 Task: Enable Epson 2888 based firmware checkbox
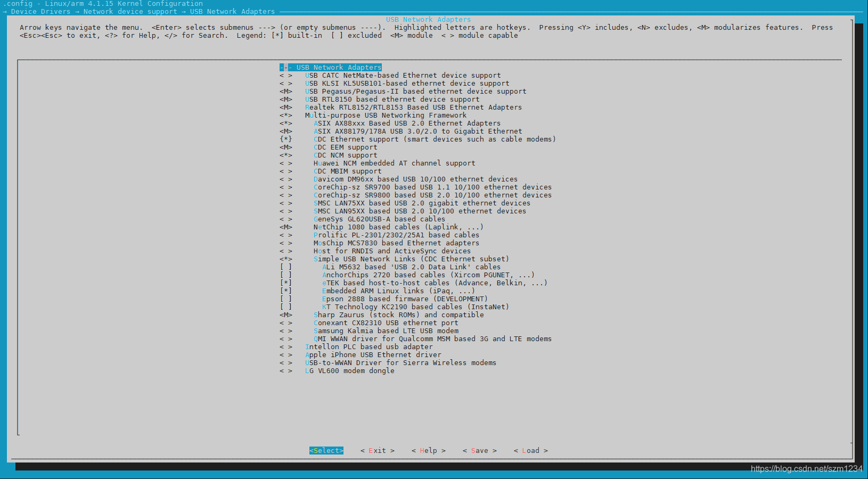[x=286, y=299]
